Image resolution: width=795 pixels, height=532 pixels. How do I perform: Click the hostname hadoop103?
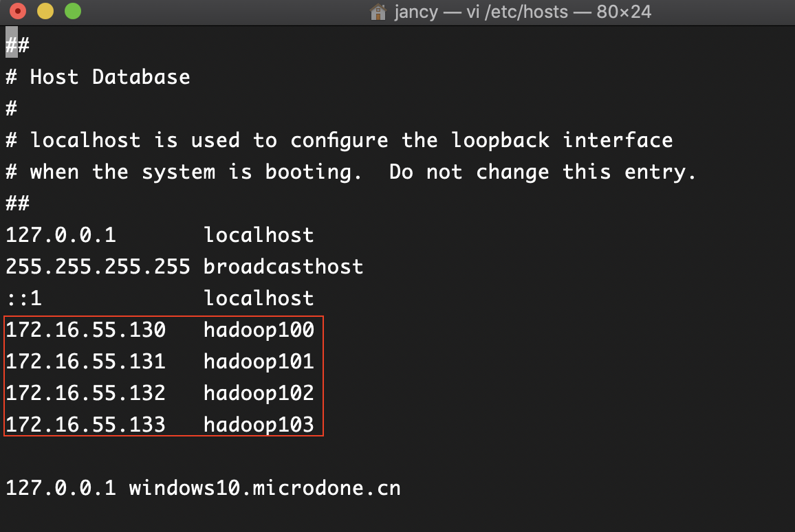[259, 424]
